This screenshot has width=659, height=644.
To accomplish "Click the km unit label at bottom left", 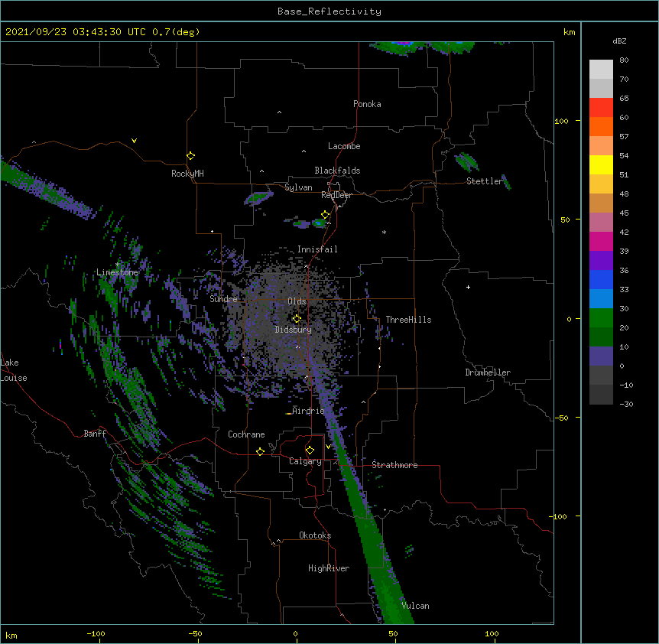I will [11, 635].
